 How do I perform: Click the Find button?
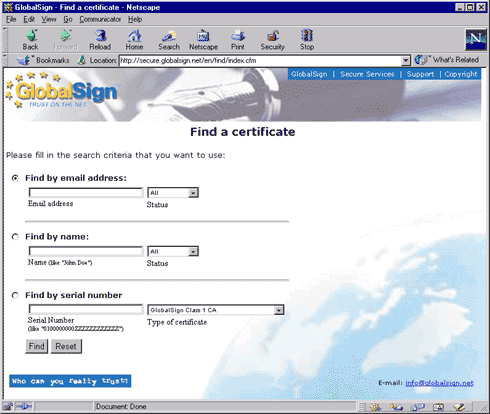[x=37, y=346]
